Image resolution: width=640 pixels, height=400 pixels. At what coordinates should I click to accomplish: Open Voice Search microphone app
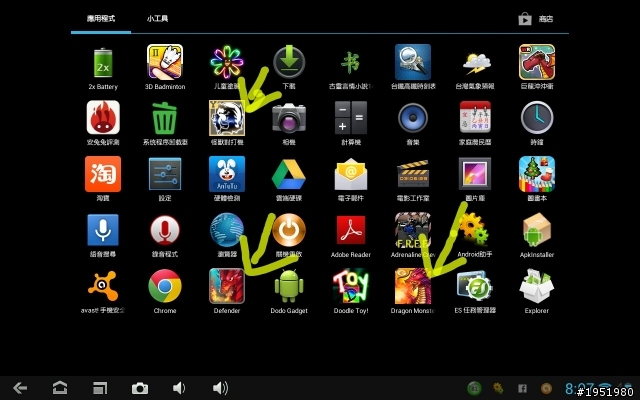coord(103,230)
